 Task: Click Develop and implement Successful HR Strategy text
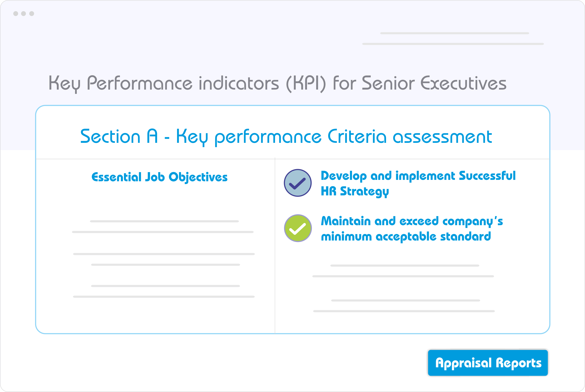(418, 184)
